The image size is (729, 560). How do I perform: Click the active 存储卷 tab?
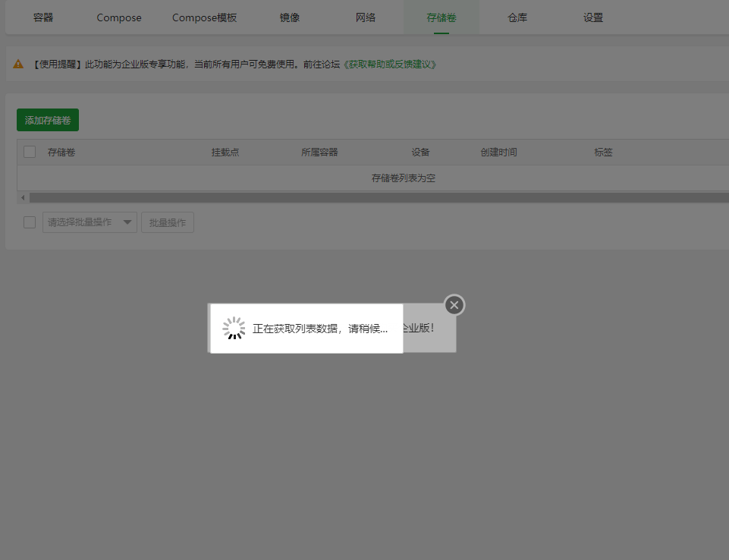point(441,17)
